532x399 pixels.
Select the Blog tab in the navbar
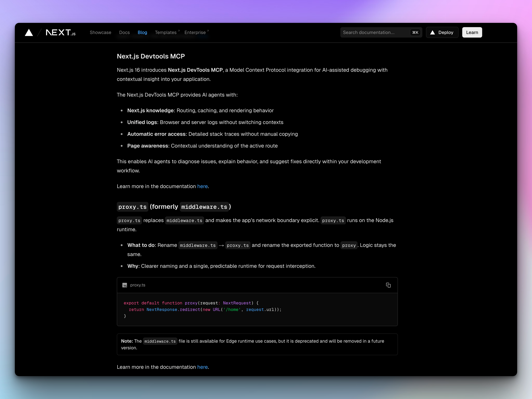142,32
